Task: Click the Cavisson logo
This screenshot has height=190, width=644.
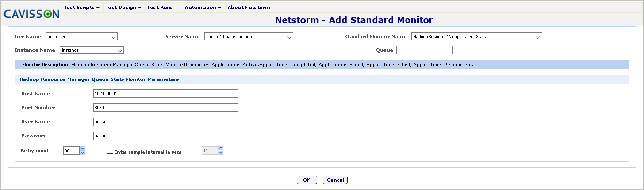Action: 31,14
